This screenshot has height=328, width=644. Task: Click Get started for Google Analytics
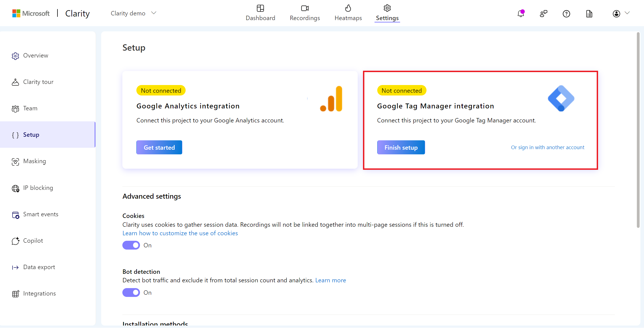click(x=159, y=147)
